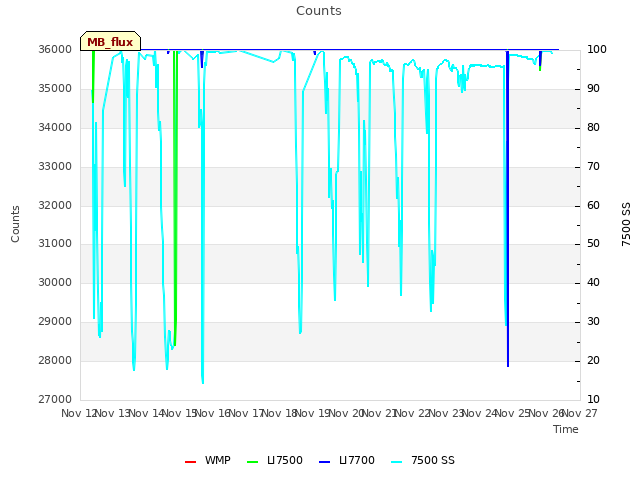Click the 27000 tick on left axis
Viewport: 640px width, 480px height.
click(x=55, y=399)
